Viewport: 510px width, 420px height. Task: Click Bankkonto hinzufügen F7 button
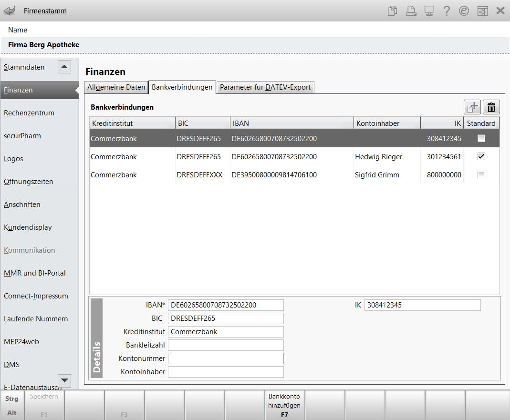(x=285, y=405)
